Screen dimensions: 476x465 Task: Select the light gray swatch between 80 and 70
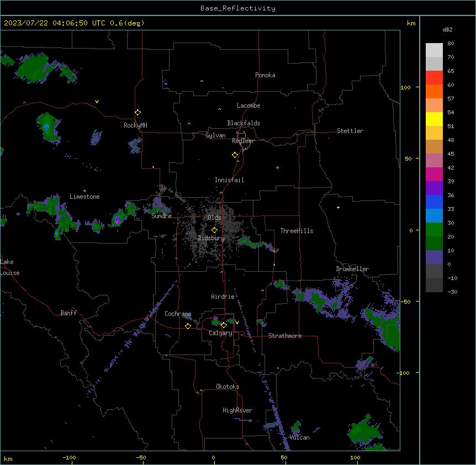(x=434, y=50)
